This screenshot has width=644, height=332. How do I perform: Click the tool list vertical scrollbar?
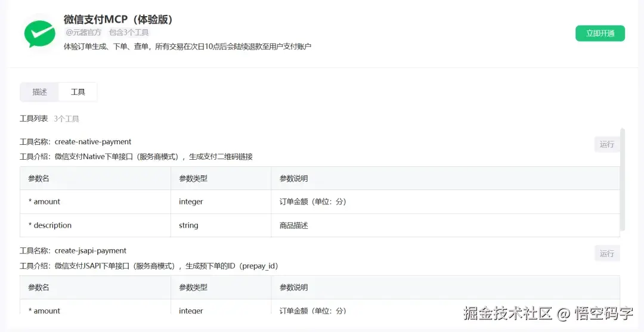click(622, 181)
